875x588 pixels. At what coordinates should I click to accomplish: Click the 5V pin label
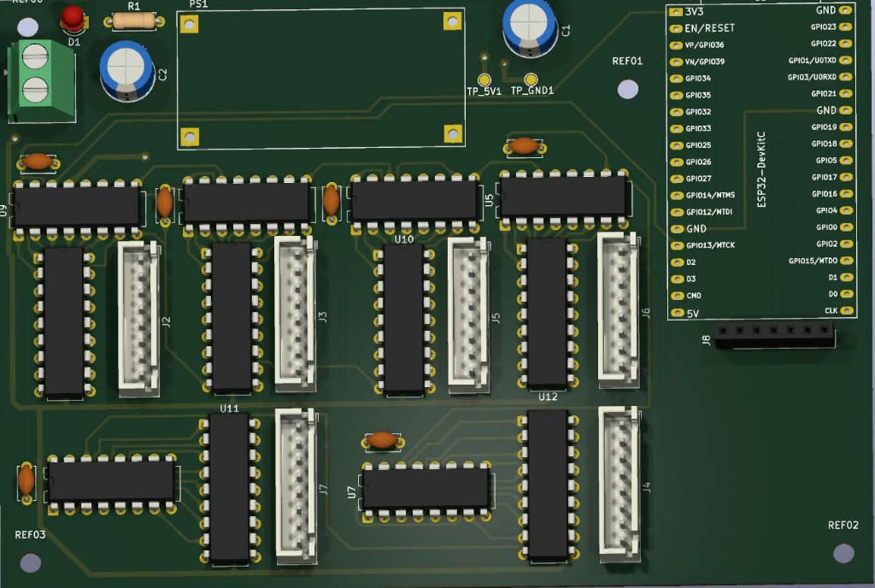click(692, 313)
